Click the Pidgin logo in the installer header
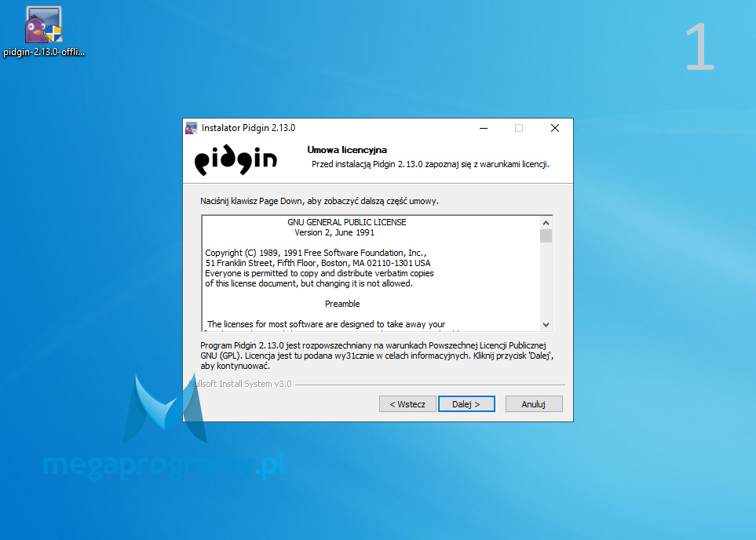 pyautogui.click(x=236, y=159)
